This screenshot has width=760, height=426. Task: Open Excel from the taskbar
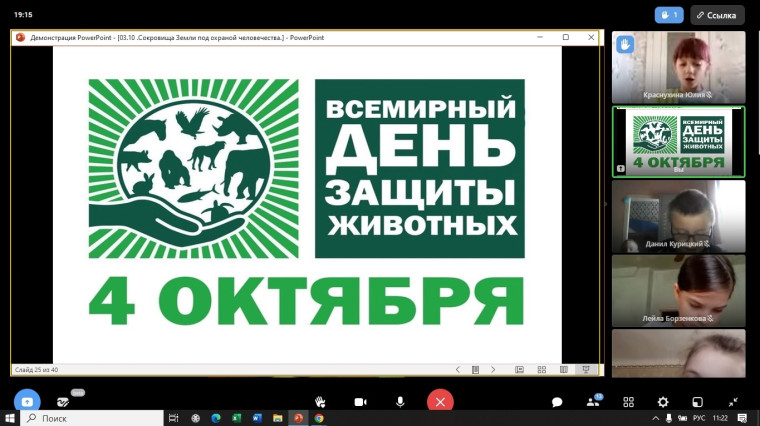click(x=237, y=418)
